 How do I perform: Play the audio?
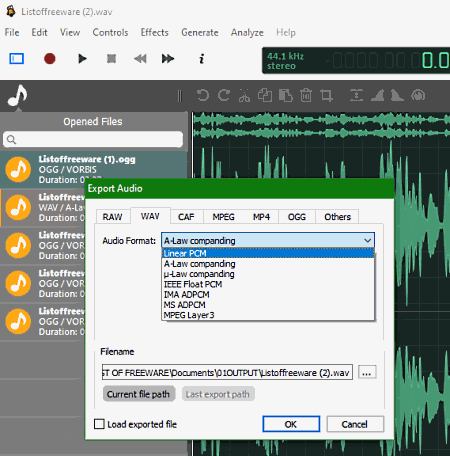tap(82, 59)
